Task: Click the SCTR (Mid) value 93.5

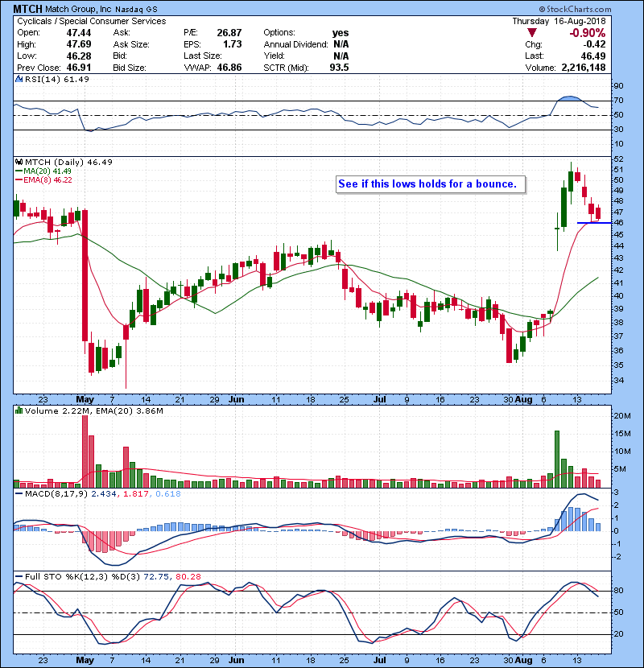Action: (339, 68)
